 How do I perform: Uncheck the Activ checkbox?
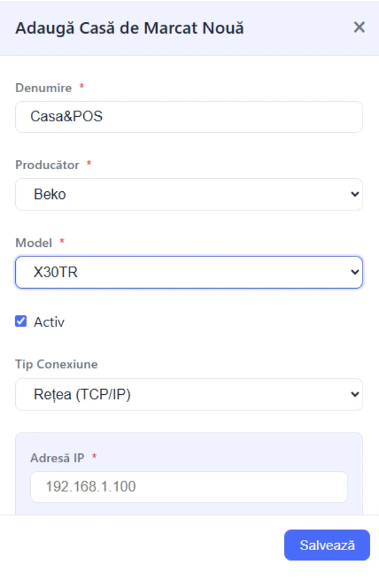(21, 321)
